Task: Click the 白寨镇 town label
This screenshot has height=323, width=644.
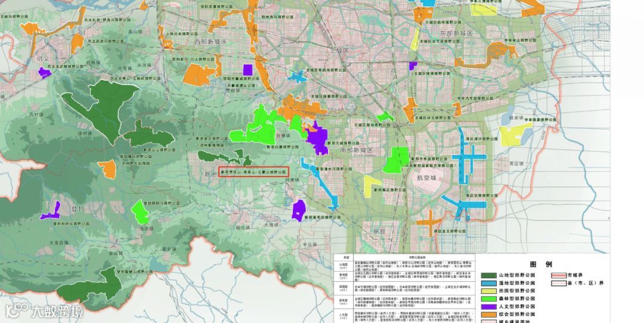Action: [x=283, y=135]
